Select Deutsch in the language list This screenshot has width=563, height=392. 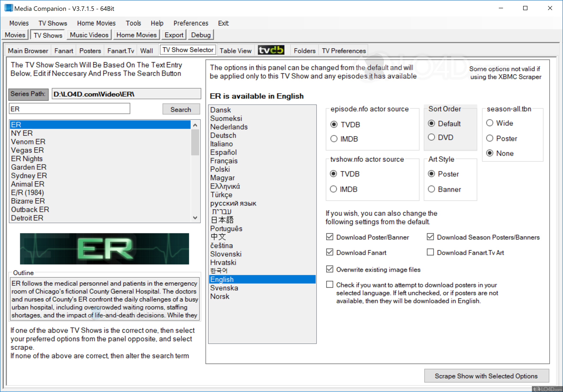click(x=223, y=135)
